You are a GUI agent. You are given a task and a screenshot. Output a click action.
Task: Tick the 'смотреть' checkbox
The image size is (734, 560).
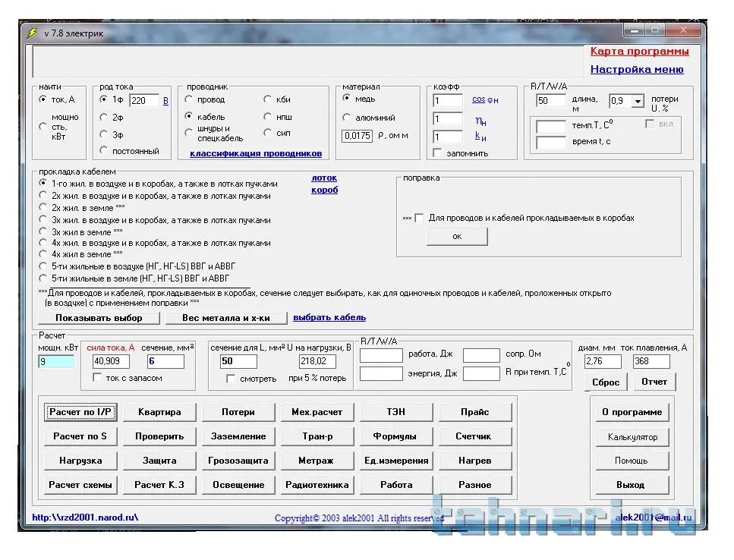(x=231, y=379)
